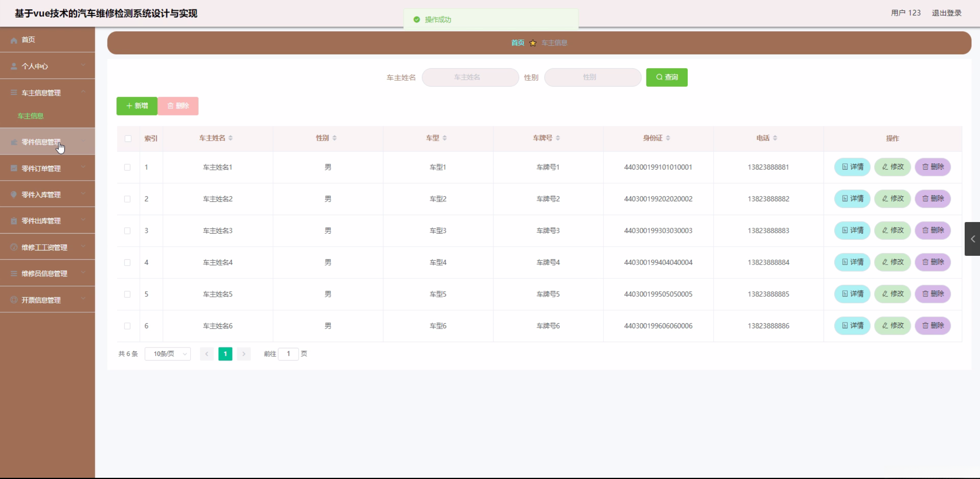Click the home icon beside 首页 in sidebar
The image size is (980, 479).
coord(14,40)
